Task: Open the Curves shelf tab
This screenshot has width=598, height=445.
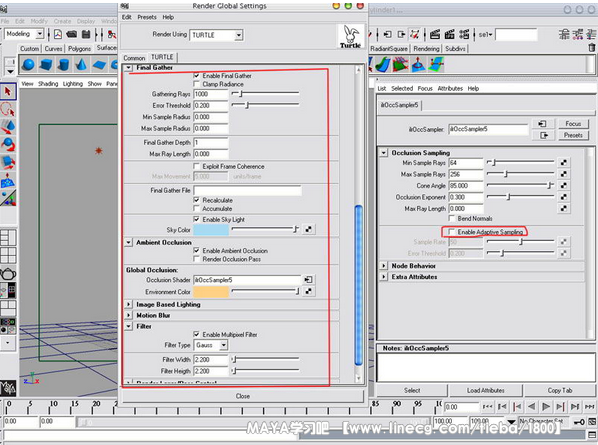Action: pyautogui.click(x=53, y=48)
